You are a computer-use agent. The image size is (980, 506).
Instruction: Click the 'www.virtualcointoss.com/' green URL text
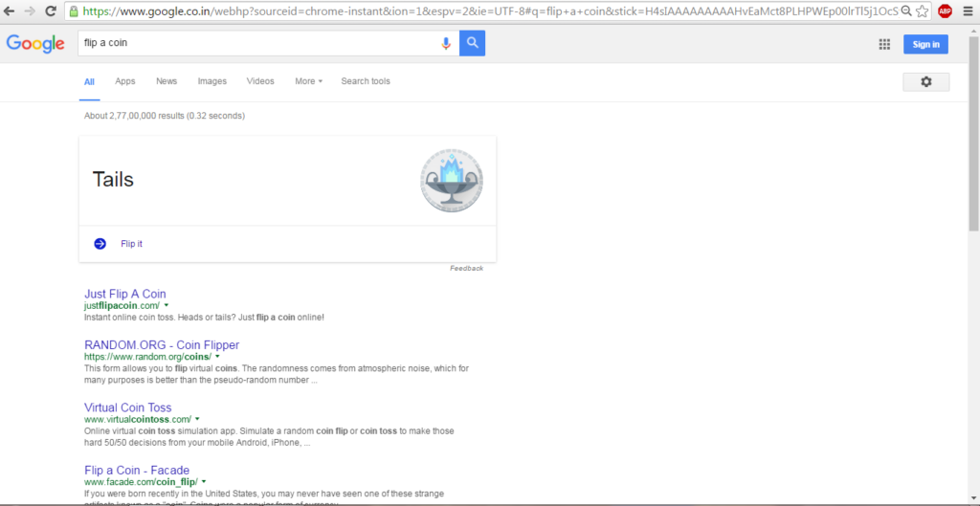(x=138, y=419)
